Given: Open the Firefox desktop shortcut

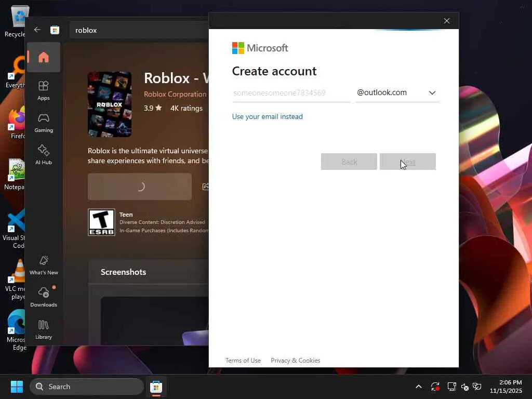Looking at the screenshot, I should point(16,123).
